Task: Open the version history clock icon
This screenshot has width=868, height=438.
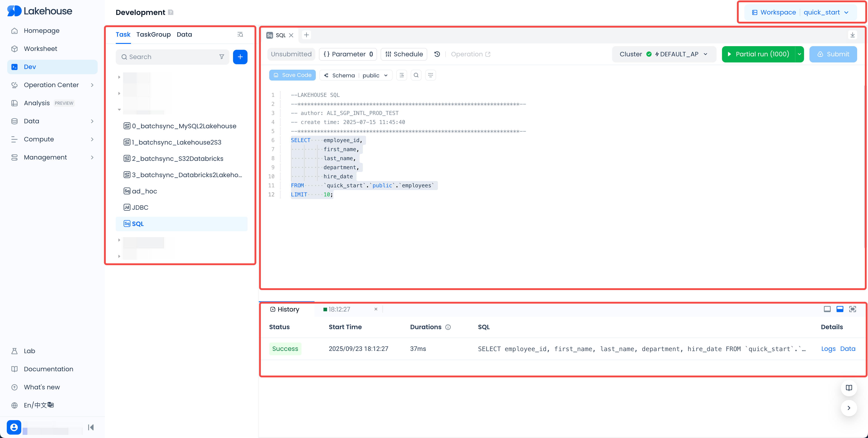Action: (x=437, y=54)
